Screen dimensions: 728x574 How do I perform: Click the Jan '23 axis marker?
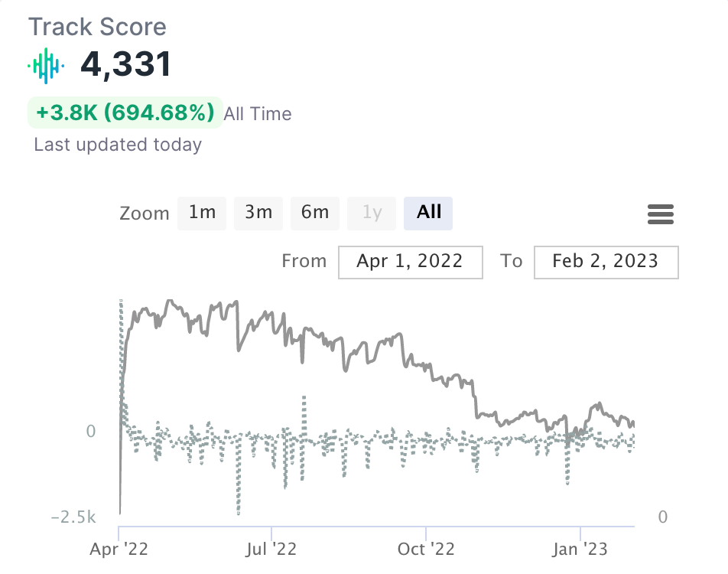pyautogui.click(x=580, y=550)
